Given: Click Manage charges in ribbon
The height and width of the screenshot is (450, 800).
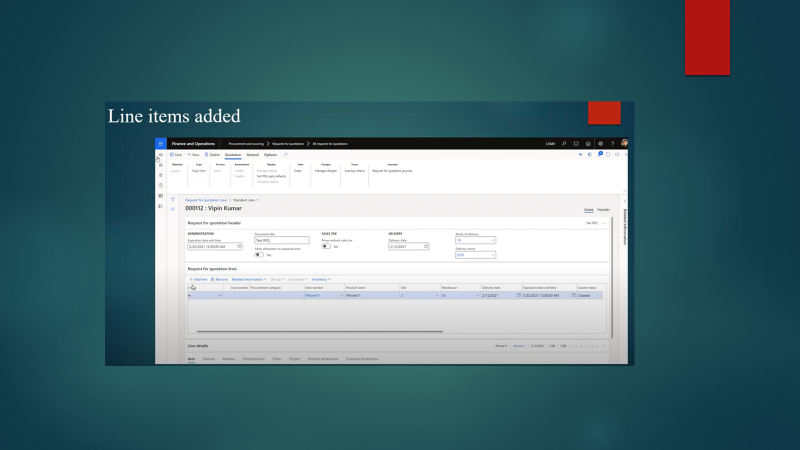Looking at the screenshot, I should [x=326, y=171].
